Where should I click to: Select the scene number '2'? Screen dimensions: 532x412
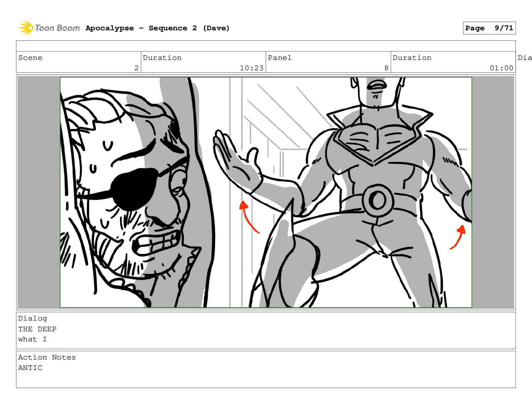click(x=136, y=68)
